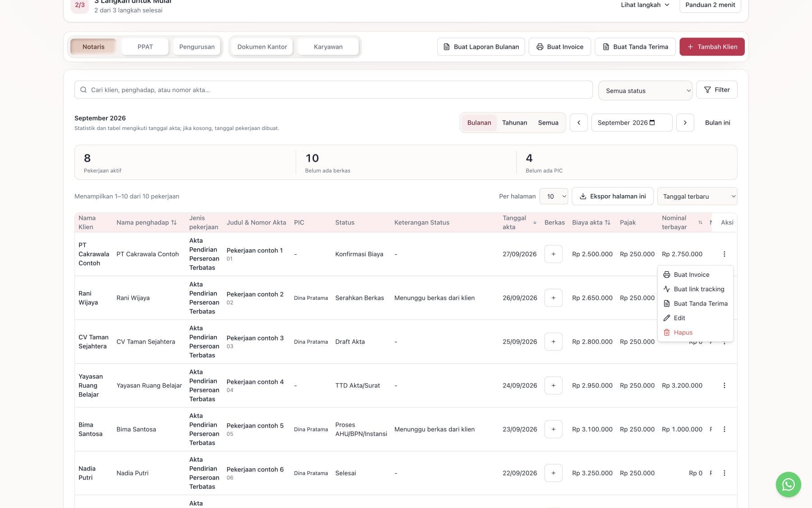Click Belum ada PIC statistic 4
812x508 pixels.
coord(544,163)
